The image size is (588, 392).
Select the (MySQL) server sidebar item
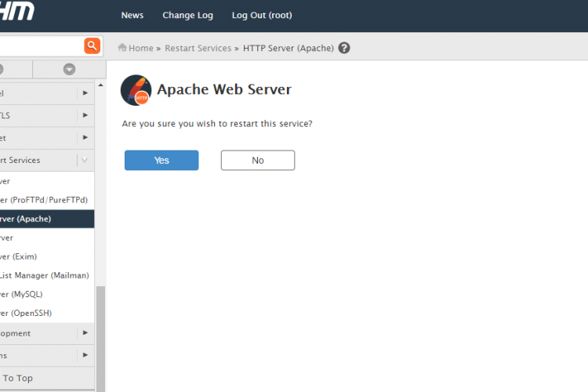point(47,294)
